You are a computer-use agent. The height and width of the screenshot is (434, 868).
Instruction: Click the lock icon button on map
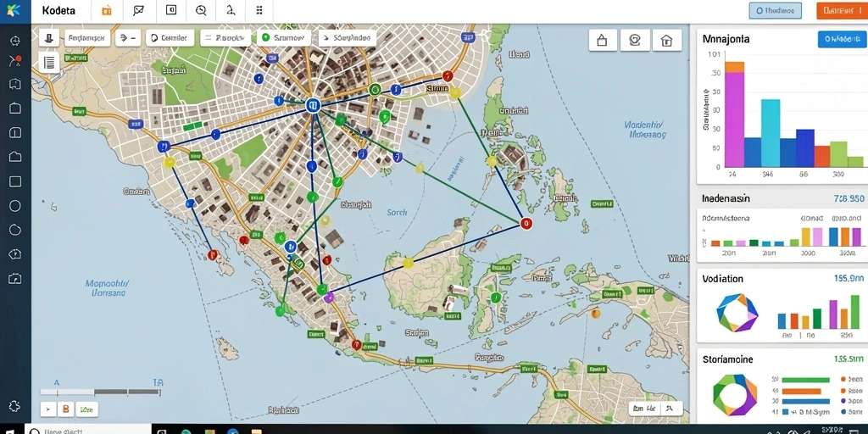[603, 40]
